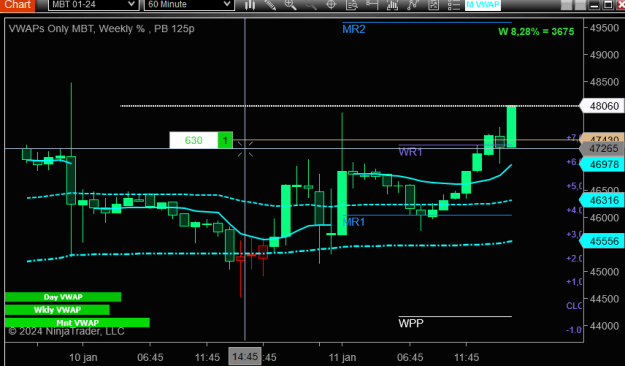
Task: Select the 630 order marker box
Action: tap(194, 140)
